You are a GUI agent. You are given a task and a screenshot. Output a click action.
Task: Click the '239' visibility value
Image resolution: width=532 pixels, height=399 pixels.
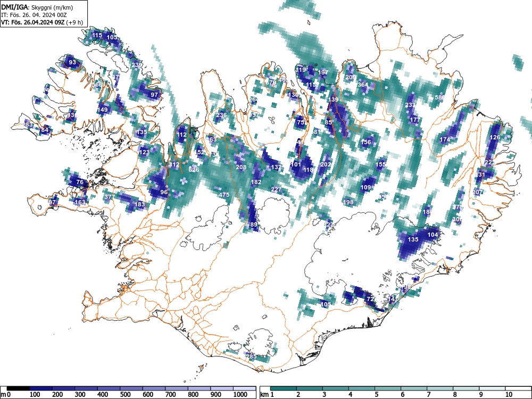137,65
